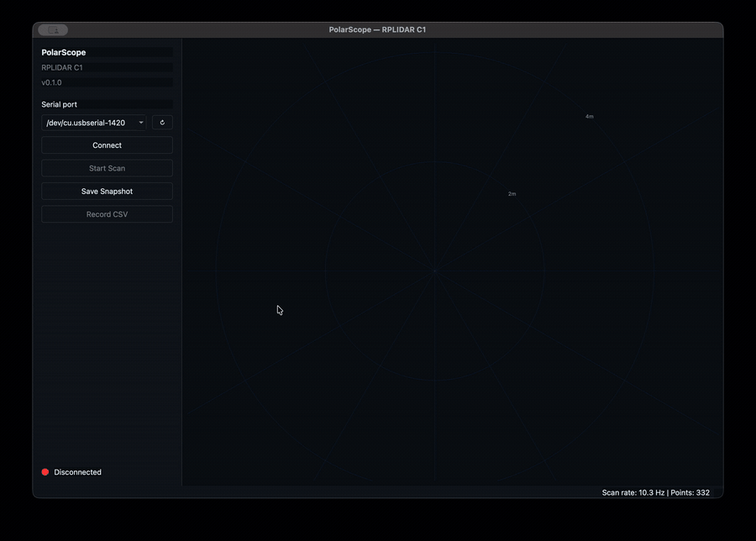Click the Connect button
Screen dimensions: 756x541
107,145
